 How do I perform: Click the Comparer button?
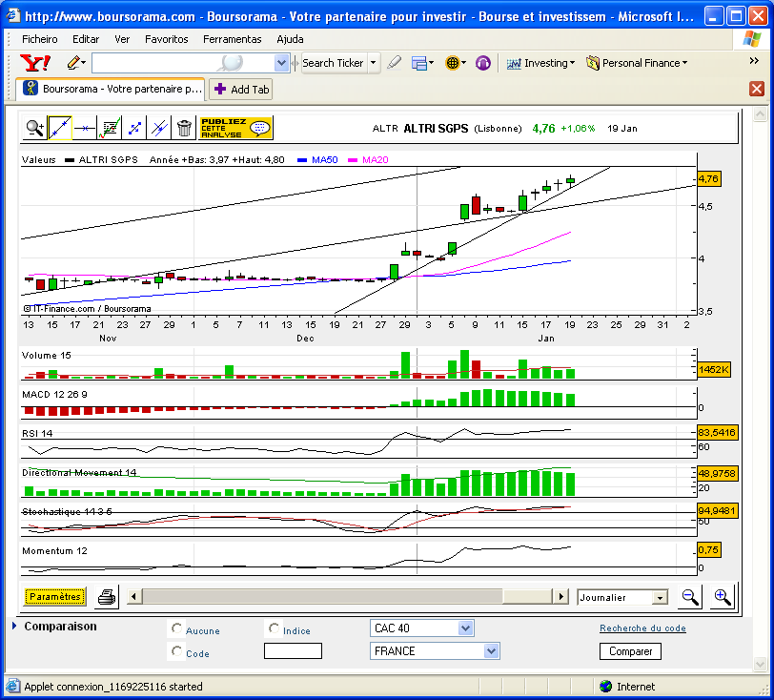pos(630,651)
